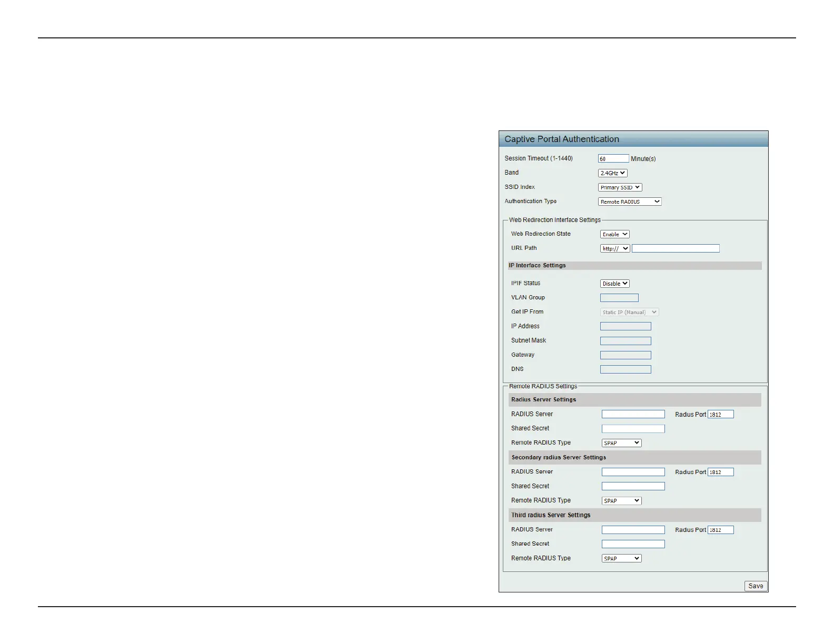The height and width of the screenshot is (644, 834).
Task: Click the primary RADIUS Server field
Action: click(633, 414)
